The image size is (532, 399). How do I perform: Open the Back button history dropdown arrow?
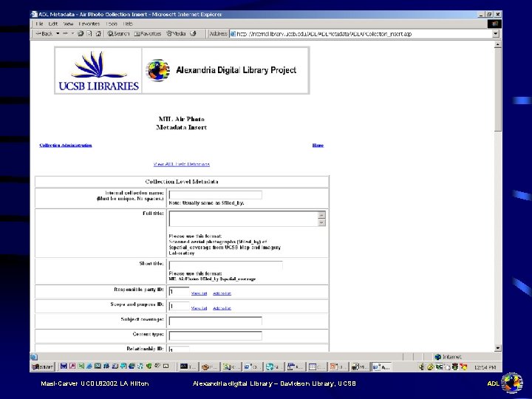coord(58,33)
